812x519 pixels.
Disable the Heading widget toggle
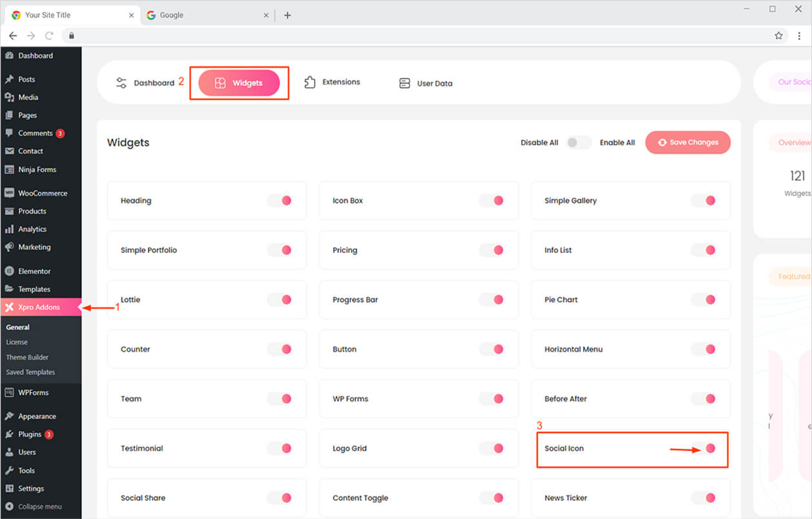(x=280, y=201)
